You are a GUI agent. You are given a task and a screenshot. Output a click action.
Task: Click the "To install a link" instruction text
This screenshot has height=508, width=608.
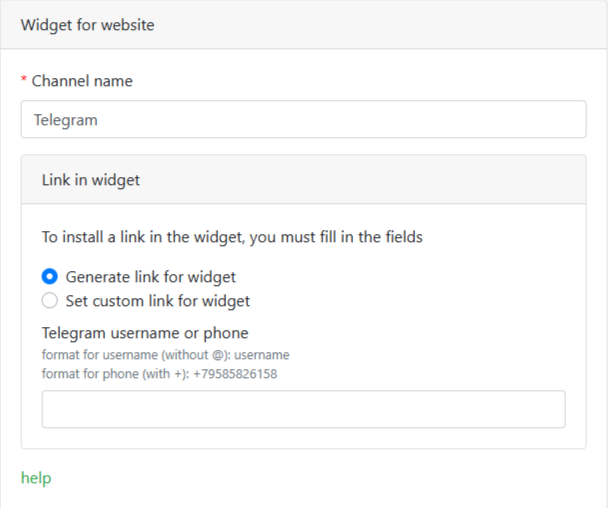(x=232, y=238)
